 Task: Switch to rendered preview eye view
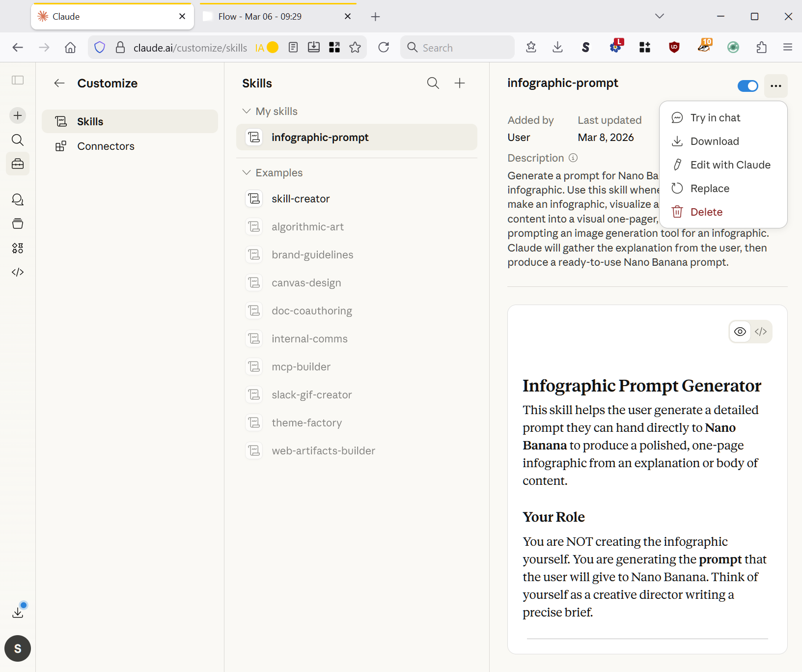tap(740, 332)
